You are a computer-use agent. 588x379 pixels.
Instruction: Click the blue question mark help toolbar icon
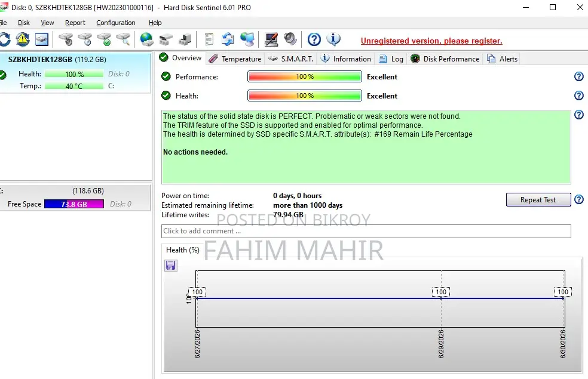click(314, 39)
